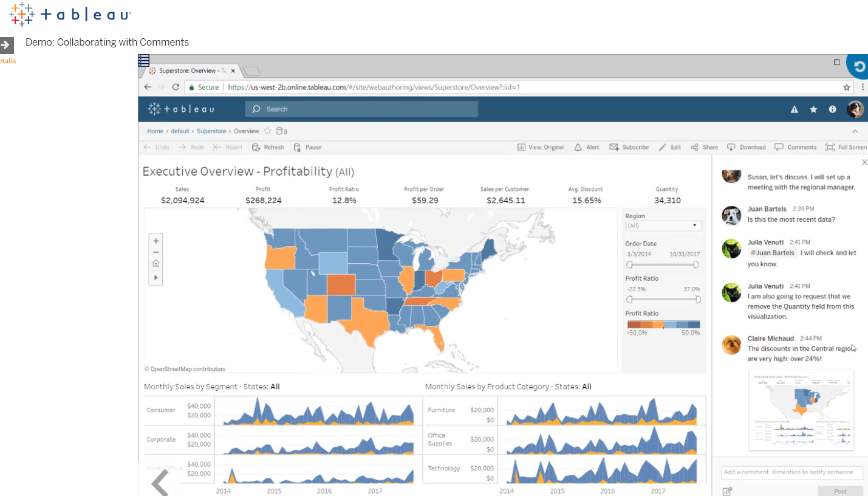
Task: Go to default project in breadcrumb
Action: coord(180,131)
